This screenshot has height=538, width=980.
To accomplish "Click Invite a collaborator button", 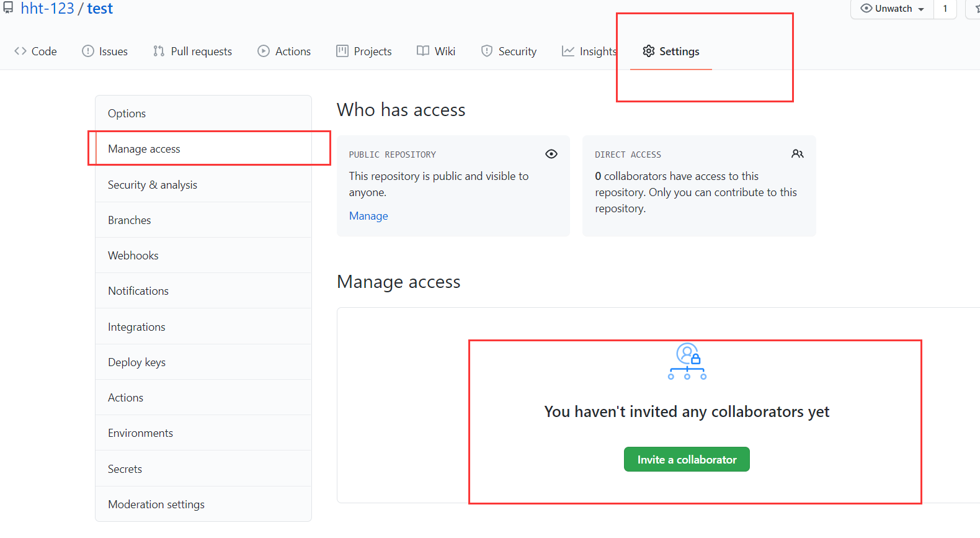I will tap(687, 459).
